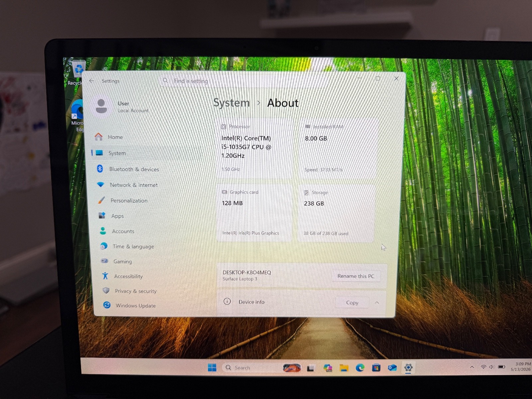This screenshot has height=399, width=532.
Task: Click the Home house icon
Action: [98, 137]
